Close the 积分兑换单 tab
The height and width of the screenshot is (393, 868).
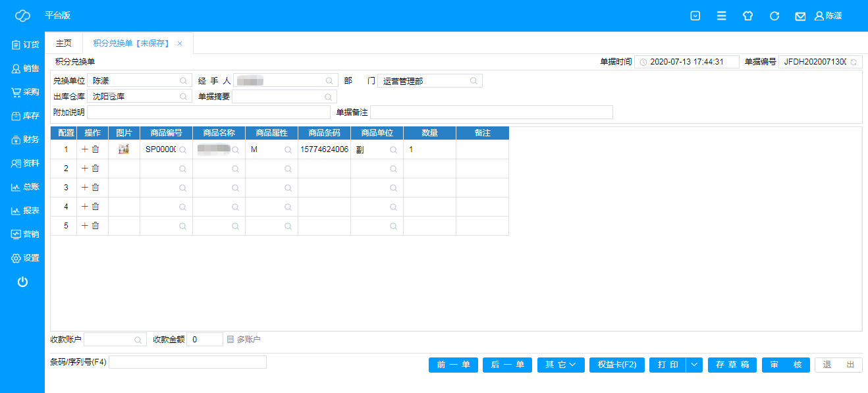coord(180,43)
